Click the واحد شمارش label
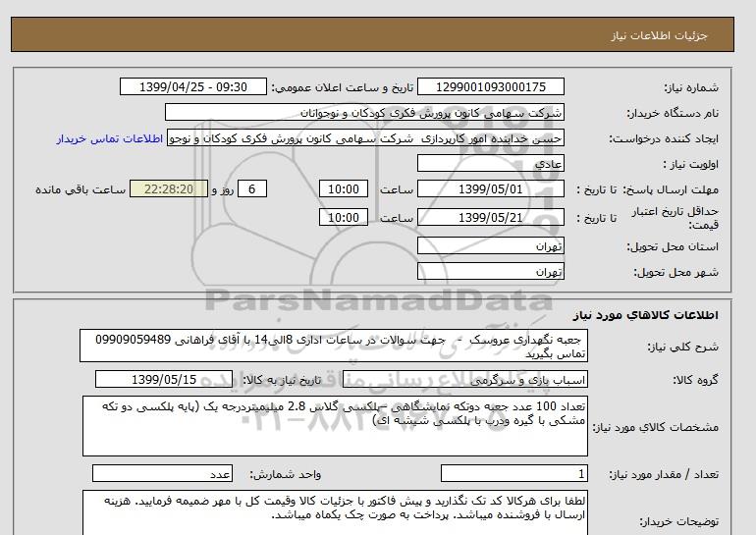The height and width of the screenshot is (535, 756). [286, 475]
